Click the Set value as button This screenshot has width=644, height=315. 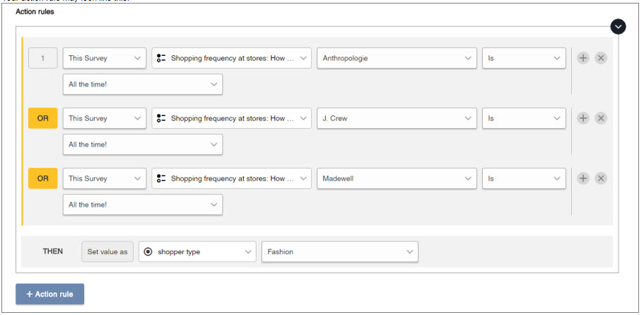click(107, 252)
